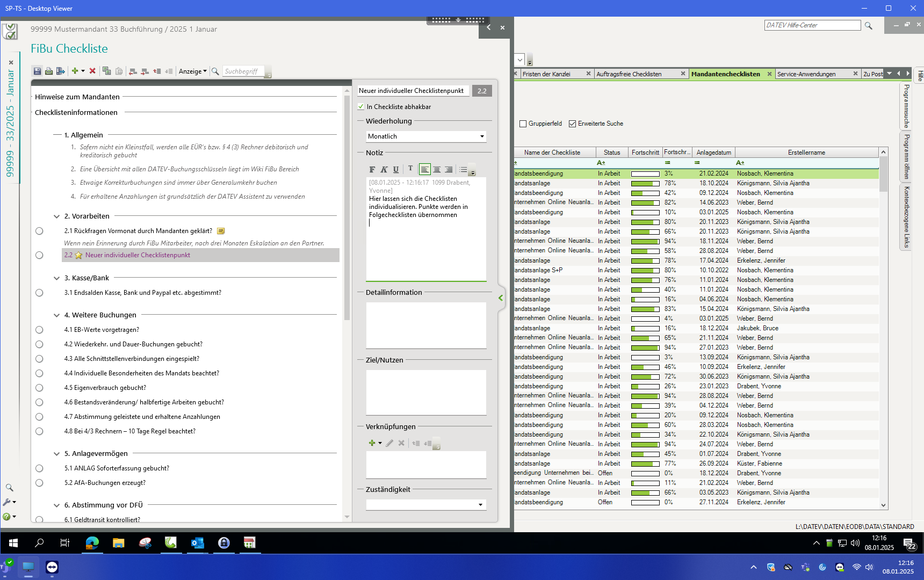Screen dimensions: 924x580
Task: Apply bold formatting in the Notiz toolbar
Action: coord(372,170)
